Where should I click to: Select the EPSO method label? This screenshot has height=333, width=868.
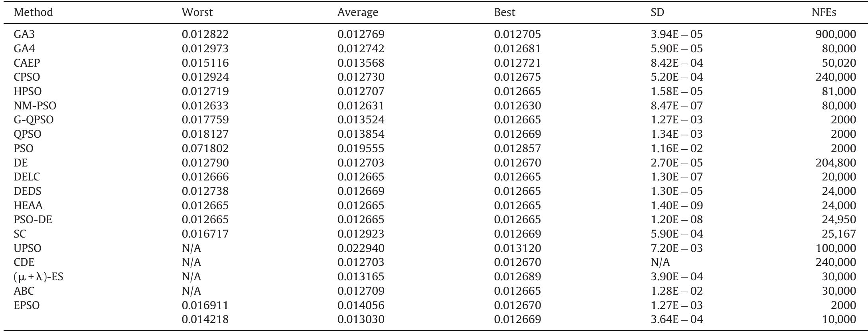(x=27, y=305)
